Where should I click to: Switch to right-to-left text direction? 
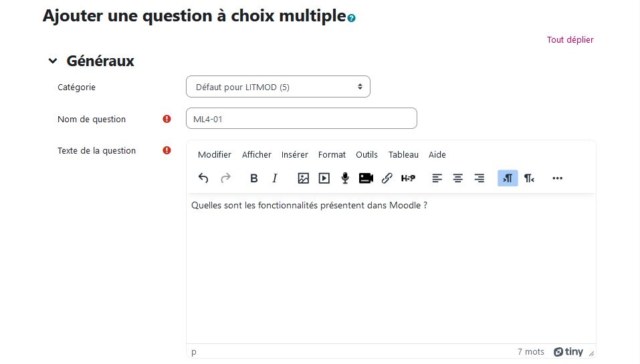tap(529, 178)
